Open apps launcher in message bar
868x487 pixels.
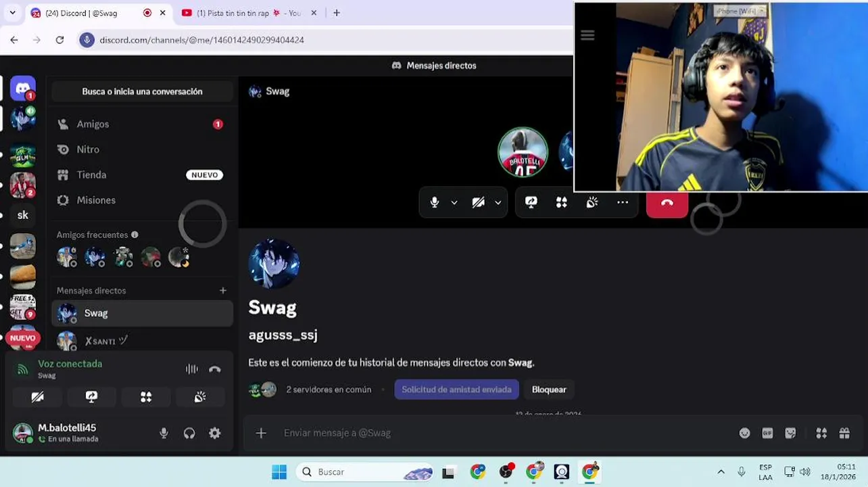coord(821,433)
